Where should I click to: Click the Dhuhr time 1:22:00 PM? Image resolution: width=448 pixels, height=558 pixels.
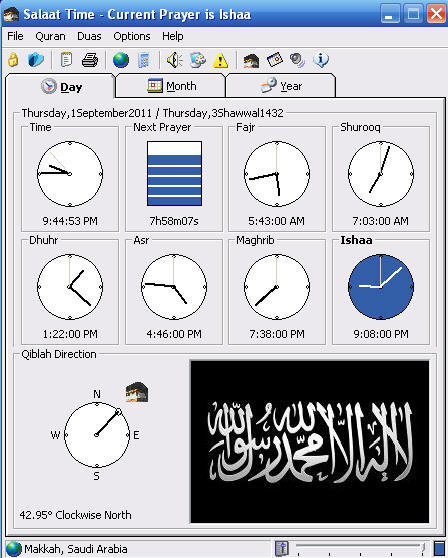(70, 334)
